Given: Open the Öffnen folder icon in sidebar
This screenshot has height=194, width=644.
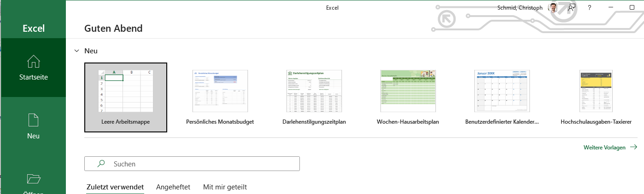Looking at the screenshot, I should coord(34,179).
